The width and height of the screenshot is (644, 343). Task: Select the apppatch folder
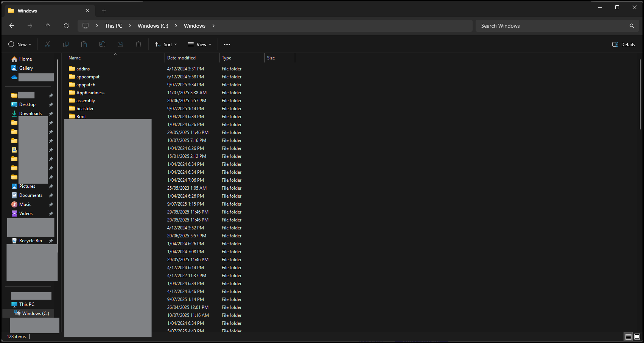coord(82,85)
